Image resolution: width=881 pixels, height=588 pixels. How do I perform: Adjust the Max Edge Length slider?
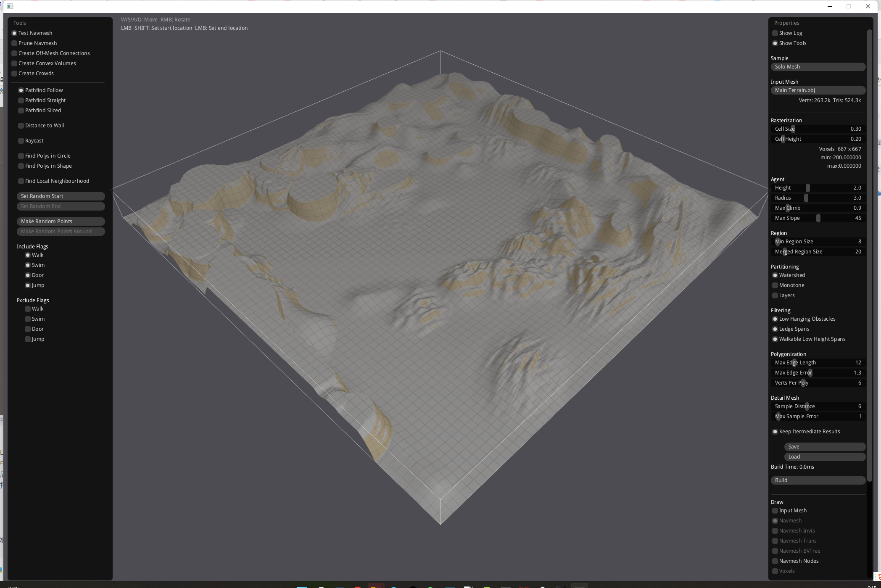click(818, 363)
